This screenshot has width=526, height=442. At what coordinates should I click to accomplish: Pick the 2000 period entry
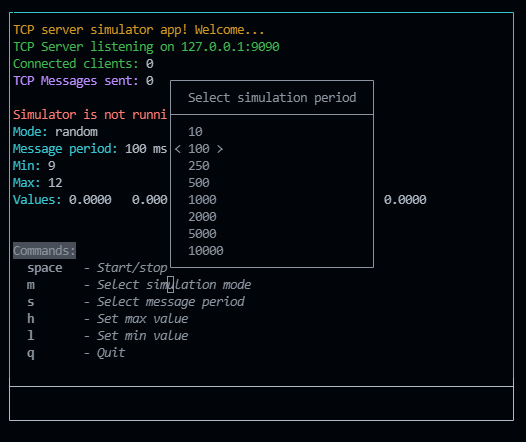click(202, 217)
